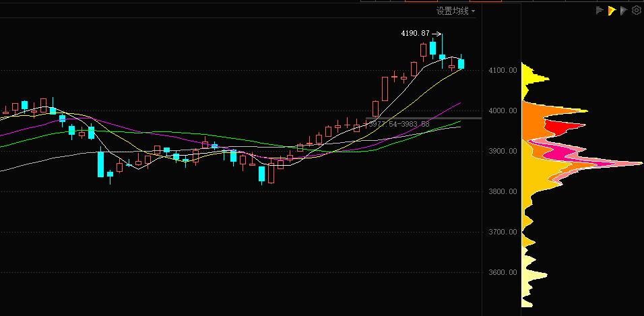
Task: Open the 设置均线 dropdown
Action: click(x=455, y=11)
